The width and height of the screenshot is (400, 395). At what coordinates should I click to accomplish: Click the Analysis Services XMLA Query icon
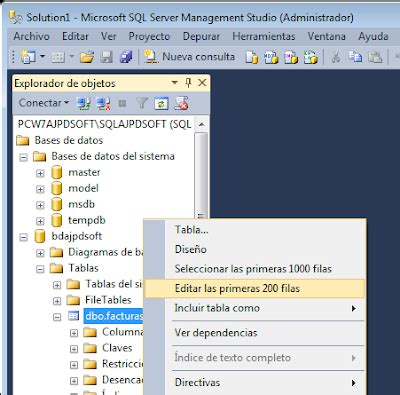tap(310, 57)
